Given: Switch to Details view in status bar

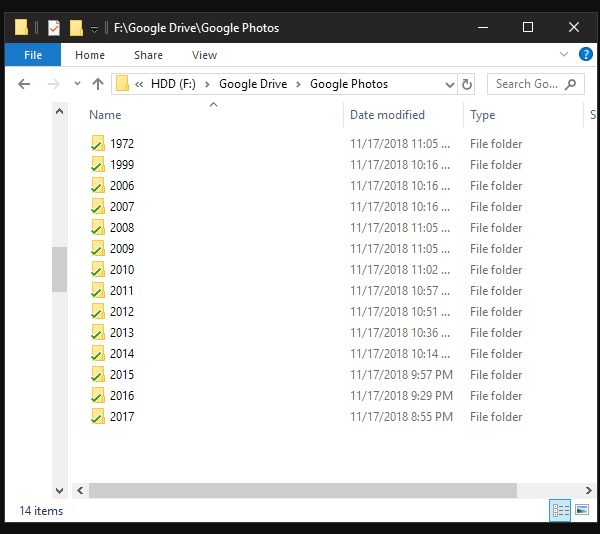Looking at the screenshot, I should 560,510.
